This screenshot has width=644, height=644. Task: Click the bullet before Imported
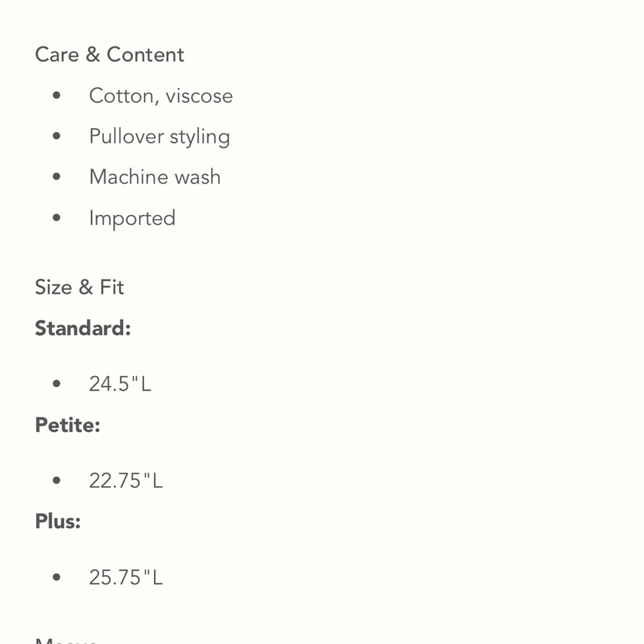click(x=57, y=218)
